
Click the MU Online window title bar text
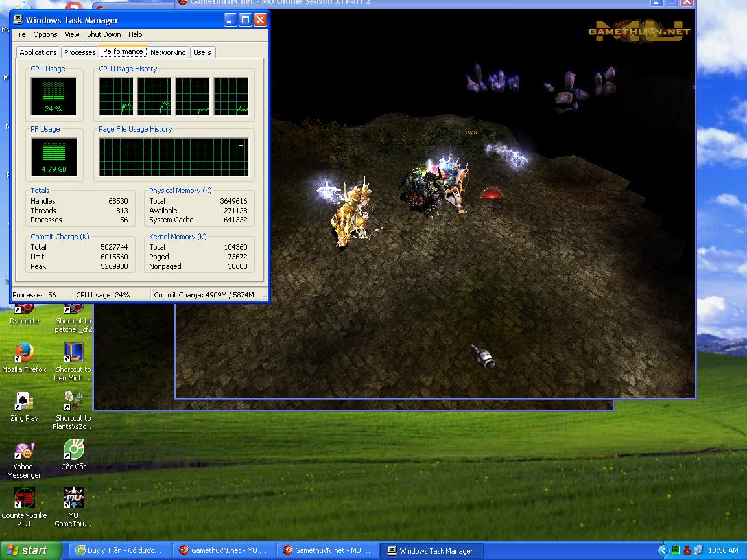coord(280,3)
